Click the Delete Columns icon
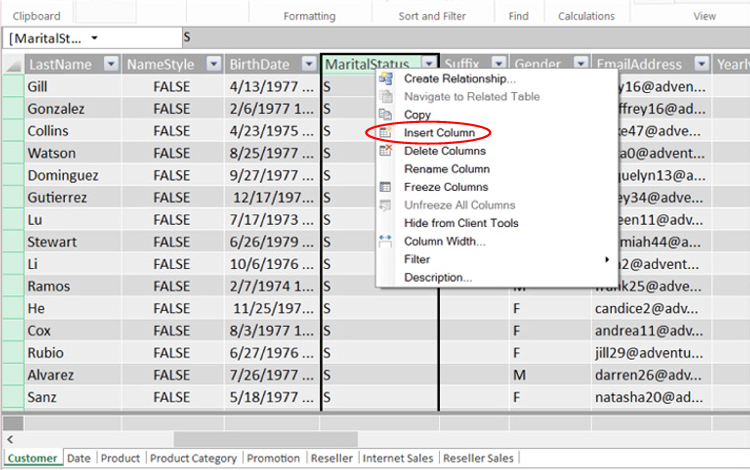The width and height of the screenshot is (750, 470). point(386,151)
